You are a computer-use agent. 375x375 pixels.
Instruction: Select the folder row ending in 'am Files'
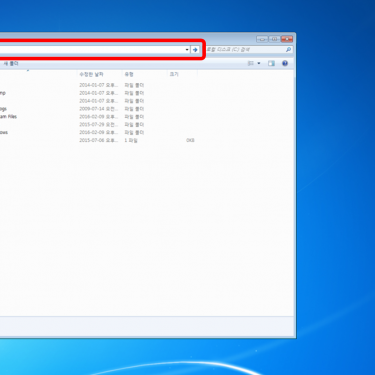tap(99, 117)
